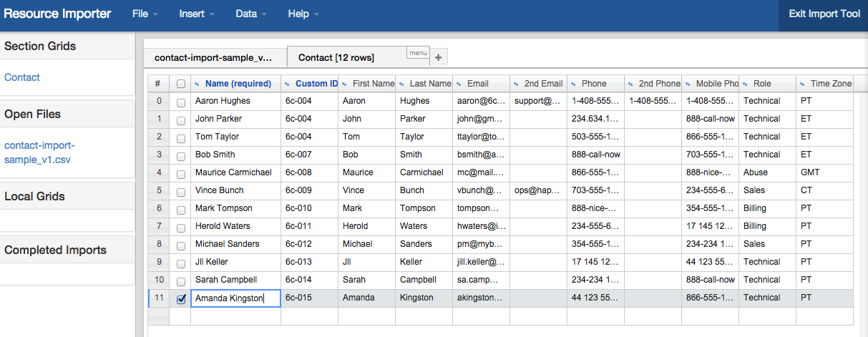Open the small tab menu button
The width and height of the screenshot is (868, 337).
417,52
